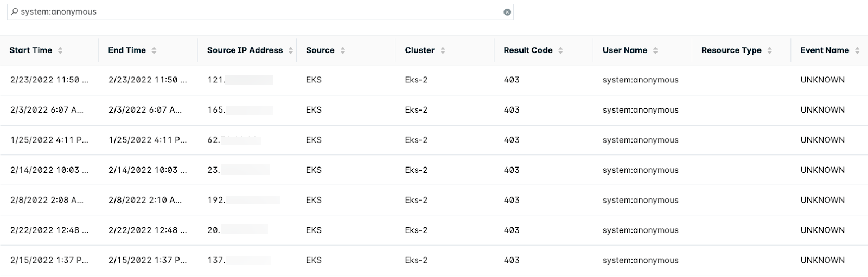The height and width of the screenshot is (277, 868).
Task: Click the Cluster column header label
Action: click(x=419, y=50)
